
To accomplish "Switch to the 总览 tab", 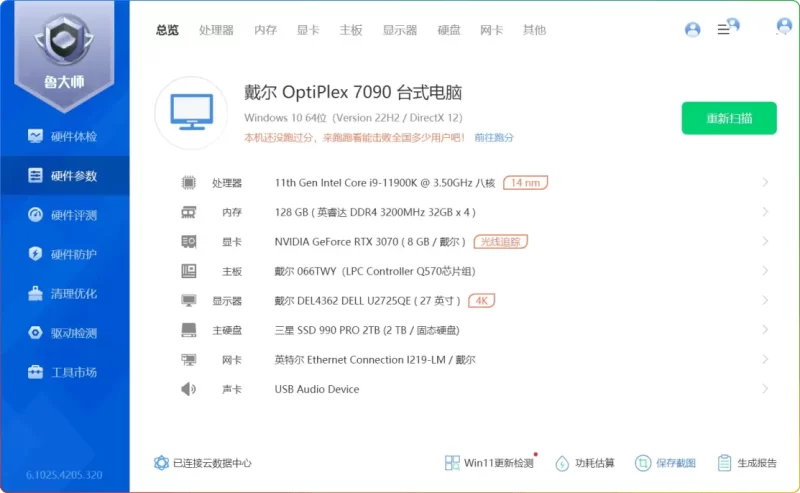I will click(167, 30).
